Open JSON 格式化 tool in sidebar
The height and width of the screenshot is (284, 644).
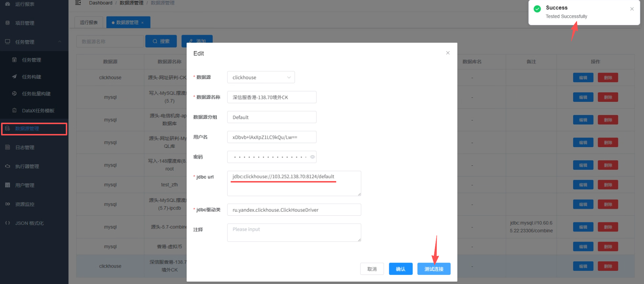click(x=29, y=223)
